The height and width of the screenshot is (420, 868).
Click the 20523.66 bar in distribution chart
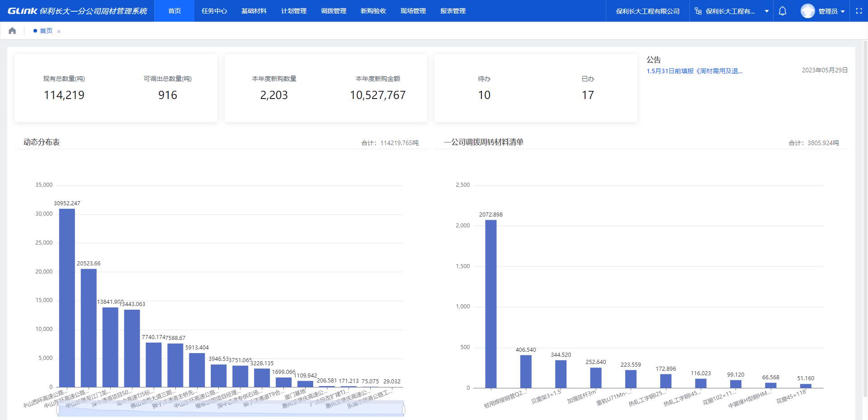(89, 328)
